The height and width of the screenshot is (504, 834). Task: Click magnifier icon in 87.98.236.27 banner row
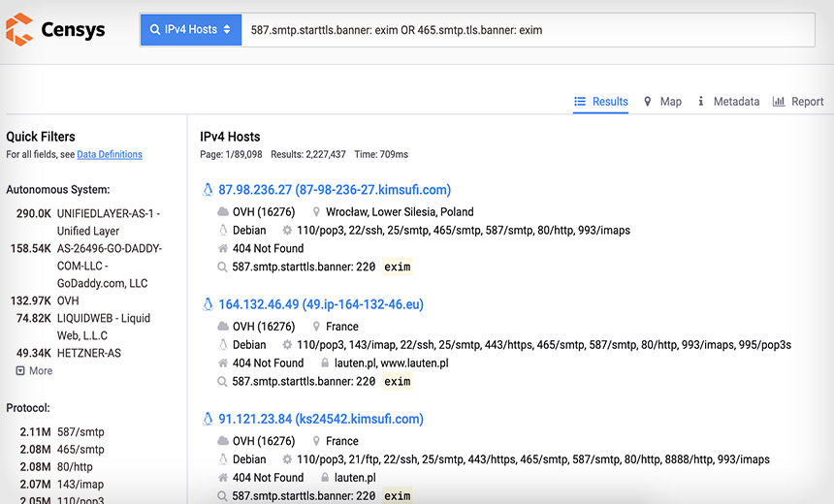(222, 267)
